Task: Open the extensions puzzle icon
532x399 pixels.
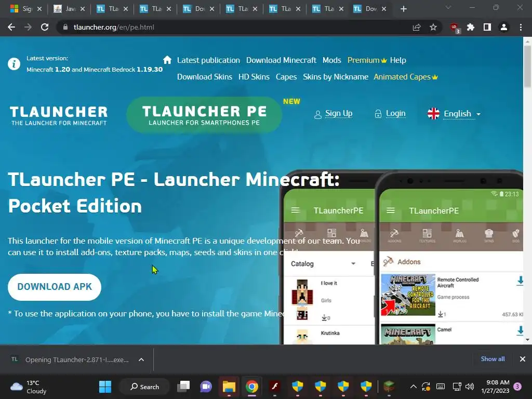Action: click(471, 27)
